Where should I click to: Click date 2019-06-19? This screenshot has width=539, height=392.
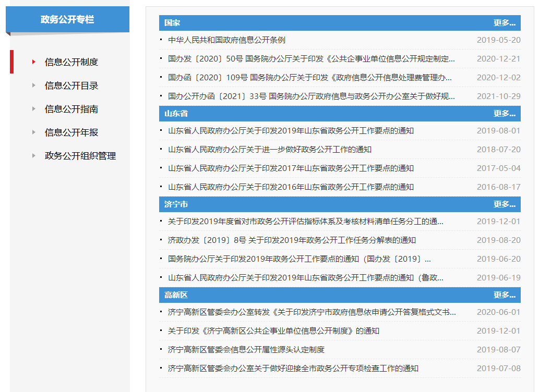tap(499, 278)
